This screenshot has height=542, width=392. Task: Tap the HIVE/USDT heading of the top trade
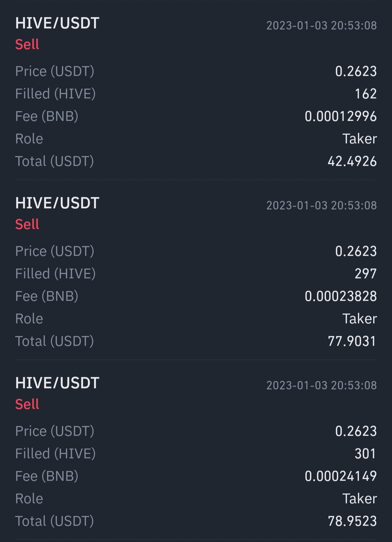(57, 23)
